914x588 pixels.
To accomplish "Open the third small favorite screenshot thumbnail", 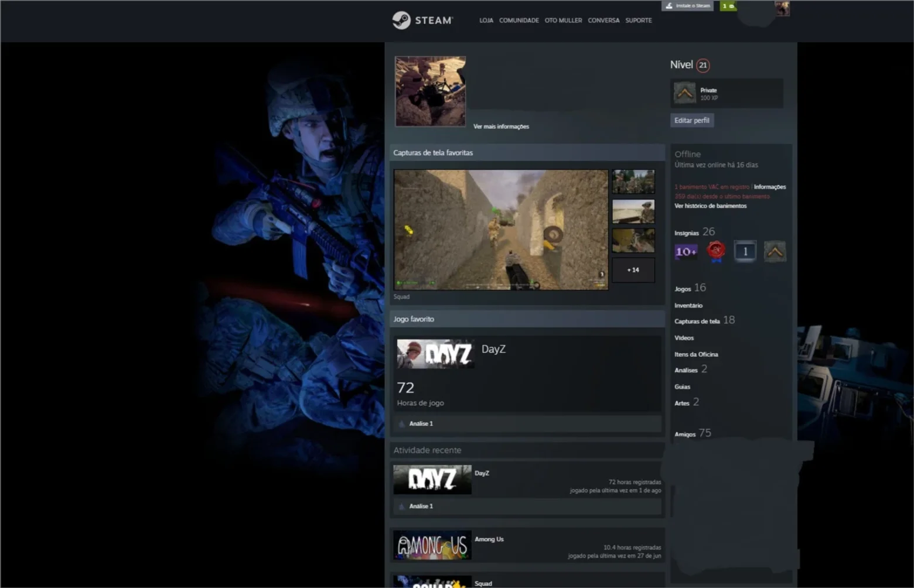I will (633, 241).
